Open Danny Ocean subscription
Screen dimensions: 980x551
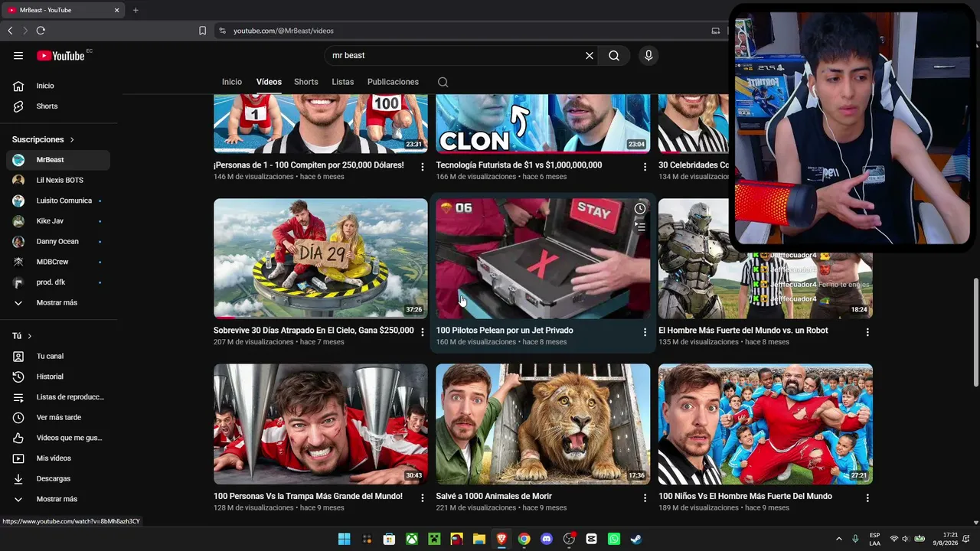pos(58,241)
